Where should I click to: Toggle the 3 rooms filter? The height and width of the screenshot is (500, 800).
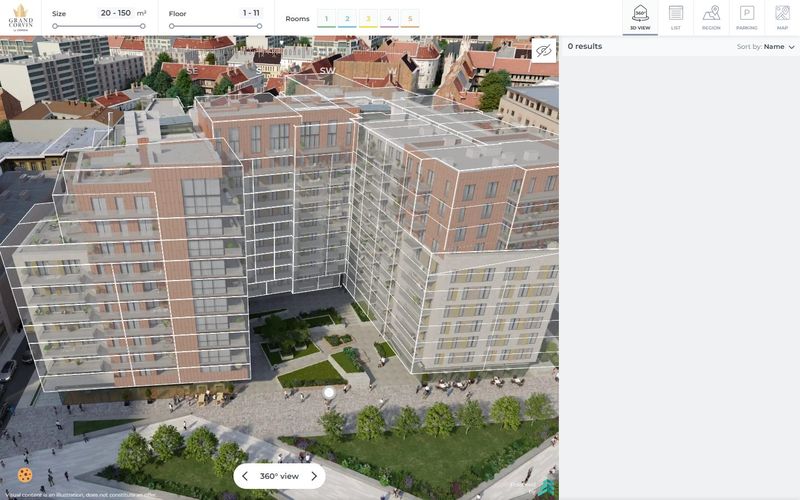pos(368,18)
